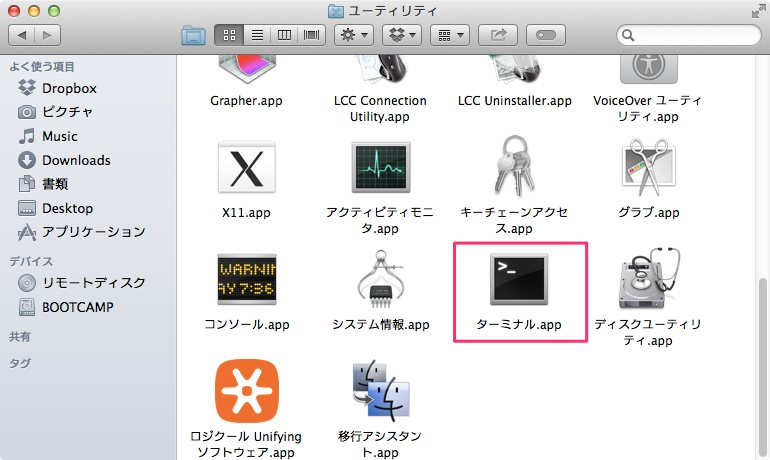This screenshot has width=770, height=460.
Task: Click the ユーティリティ title folder icon
Action: pos(336,11)
